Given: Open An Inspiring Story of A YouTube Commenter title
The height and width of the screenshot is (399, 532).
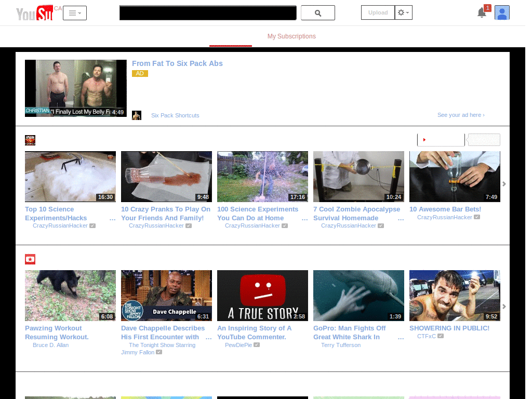Looking at the screenshot, I should (255, 332).
